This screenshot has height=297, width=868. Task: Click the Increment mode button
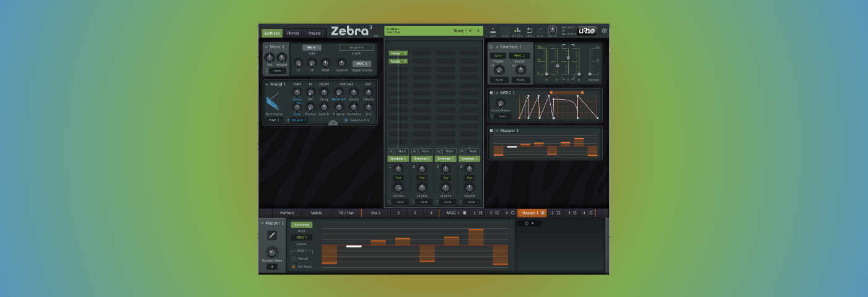tap(302, 224)
